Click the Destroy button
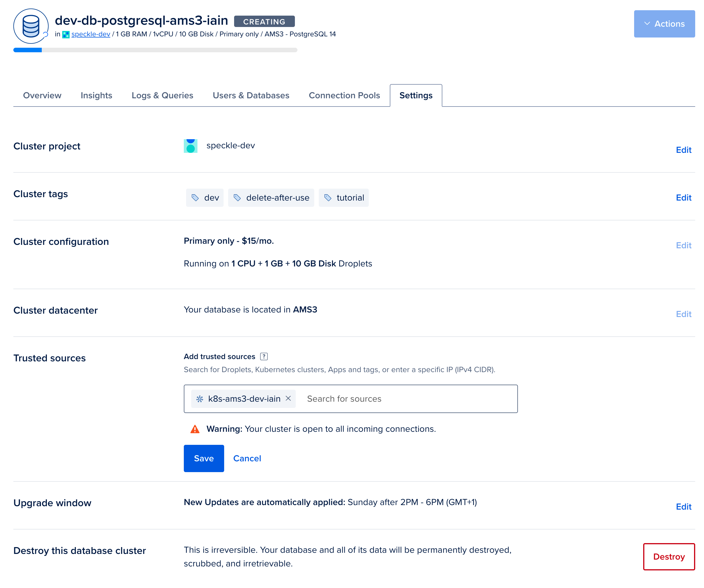This screenshot has width=704, height=588. [x=668, y=556]
